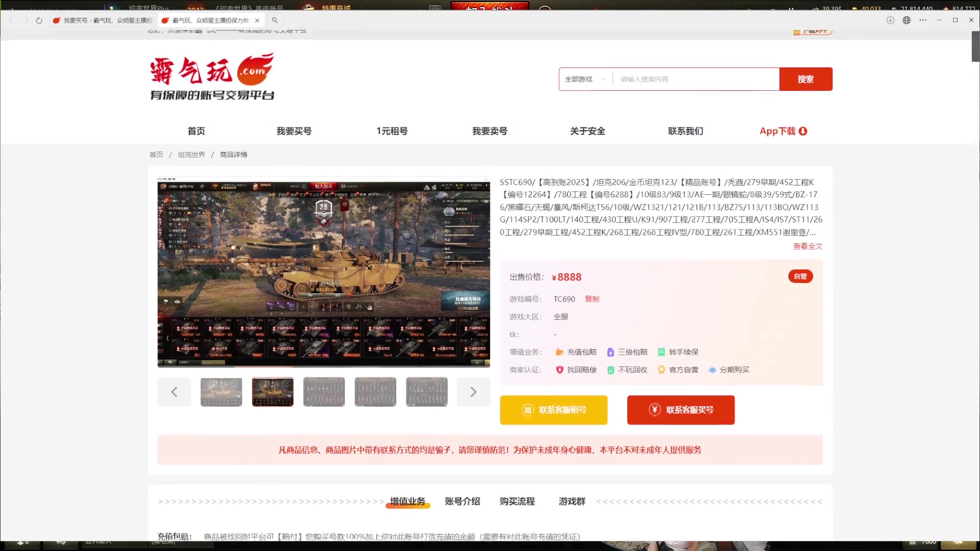Screen dimensions: 980x551
Task: Focus the search content input field
Action: click(x=696, y=79)
